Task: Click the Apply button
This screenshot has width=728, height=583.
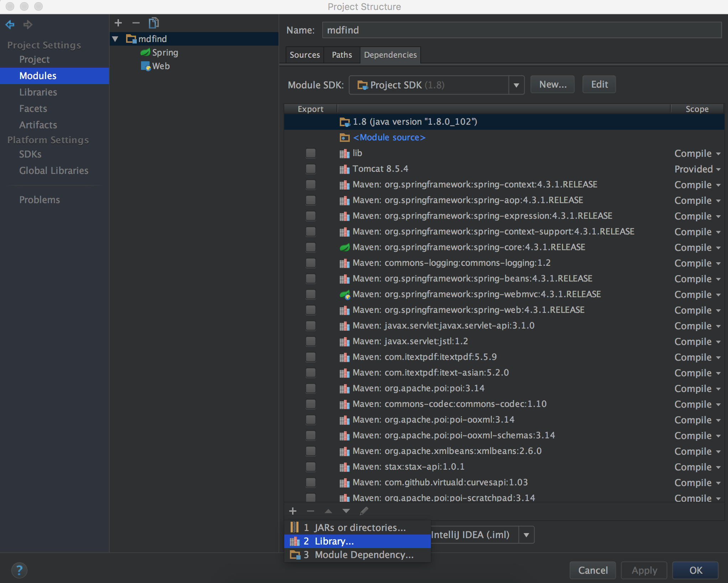Action: [644, 571]
